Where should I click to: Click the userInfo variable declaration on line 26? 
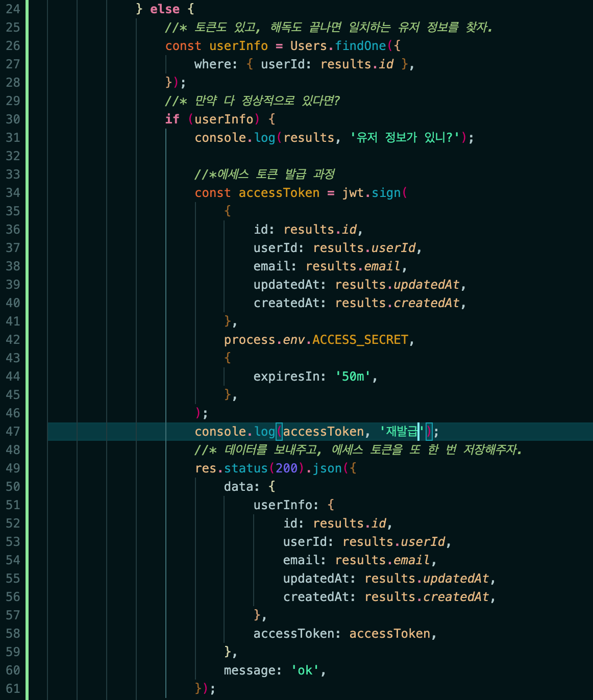238,46
